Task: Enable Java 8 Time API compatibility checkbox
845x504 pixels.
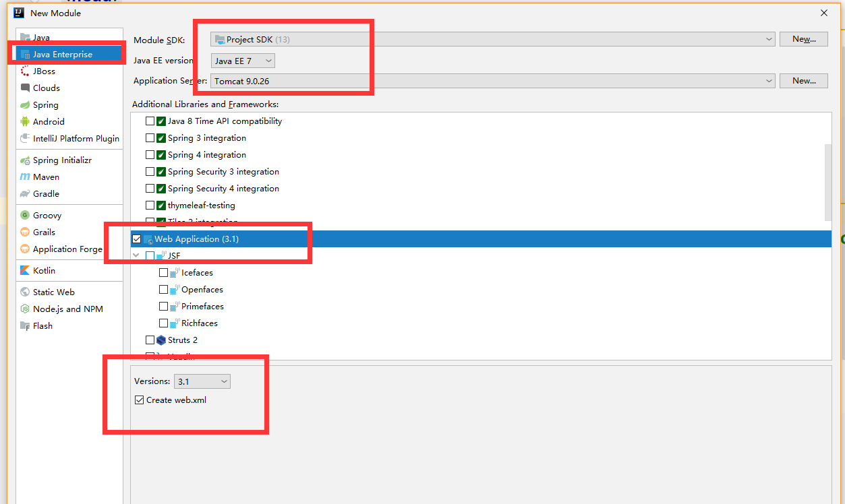Action: tap(150, 121)
